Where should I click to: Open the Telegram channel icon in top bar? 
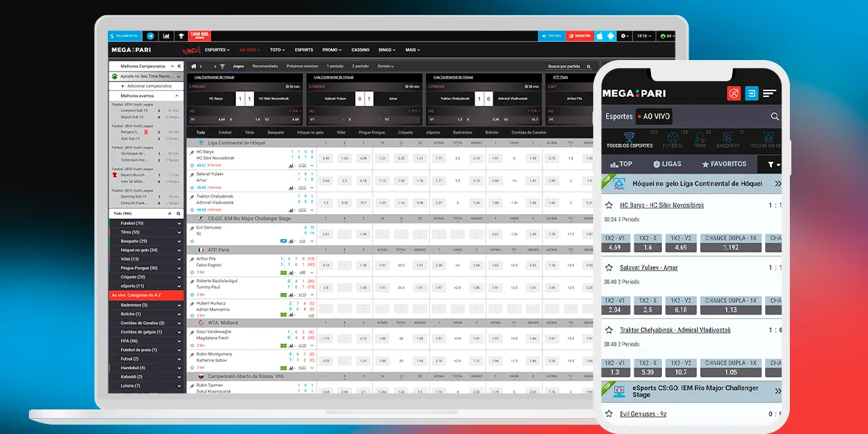150,35
